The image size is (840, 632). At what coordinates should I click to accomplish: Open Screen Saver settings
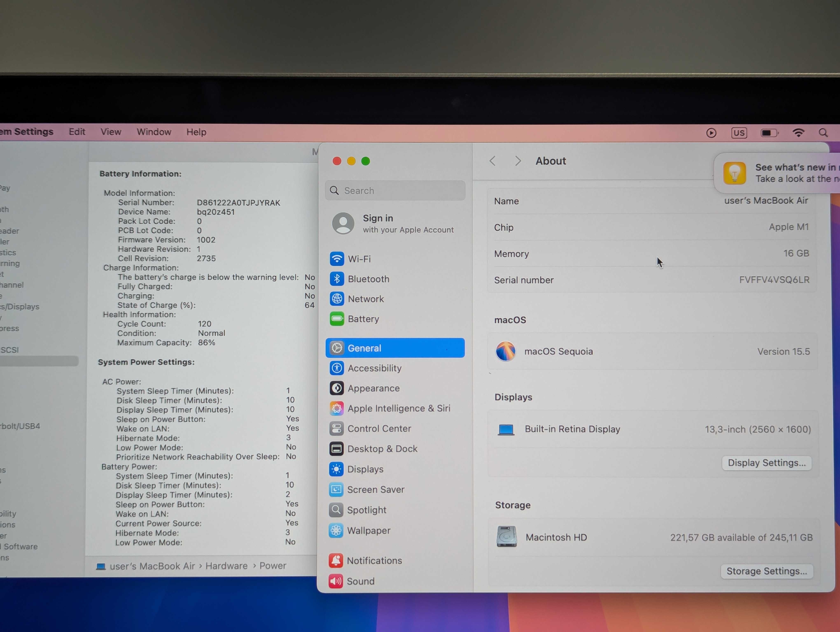(x=395, y=490)
